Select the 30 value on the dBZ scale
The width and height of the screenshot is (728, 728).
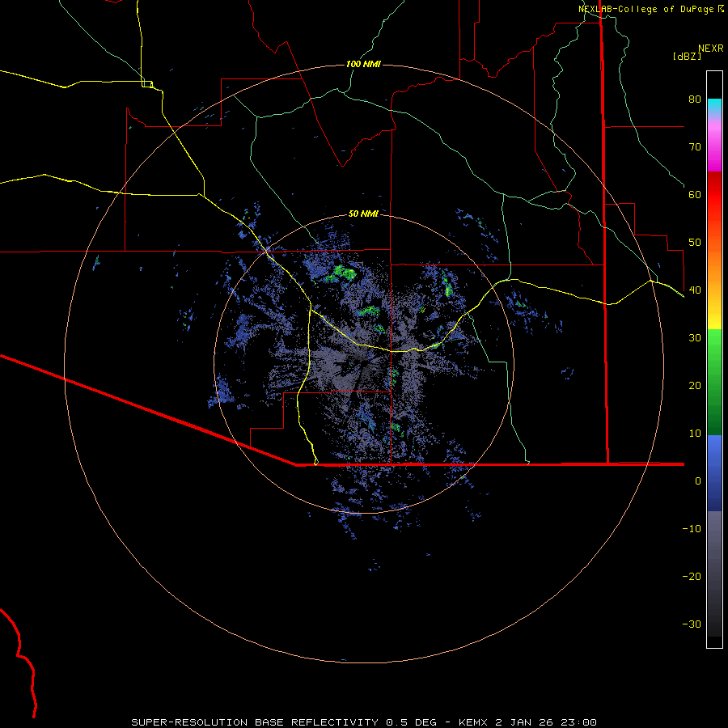tap(695, 338)
